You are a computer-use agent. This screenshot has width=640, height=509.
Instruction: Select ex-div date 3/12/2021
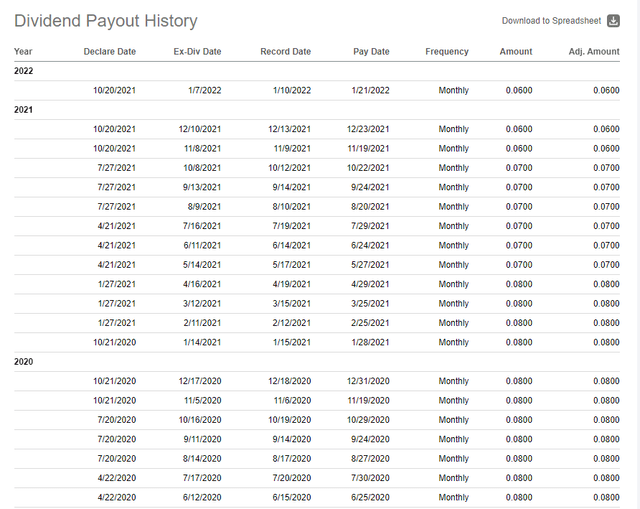point(202,304)
